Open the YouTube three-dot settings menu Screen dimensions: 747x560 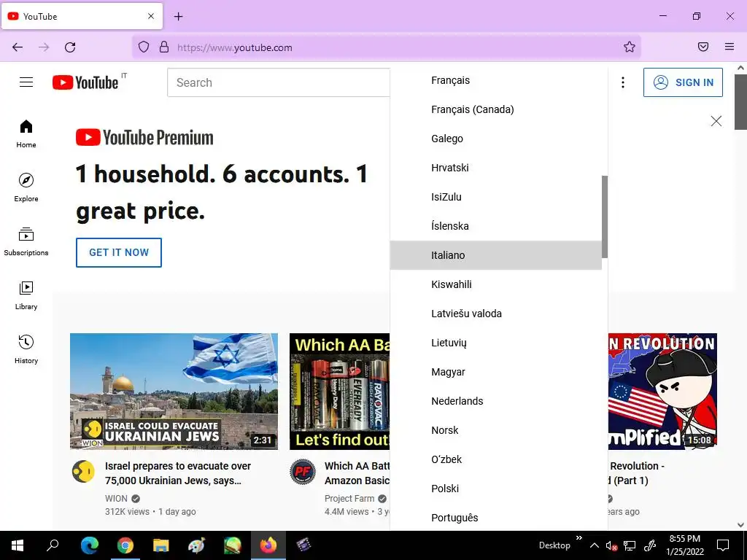click(x=623, y=82)
